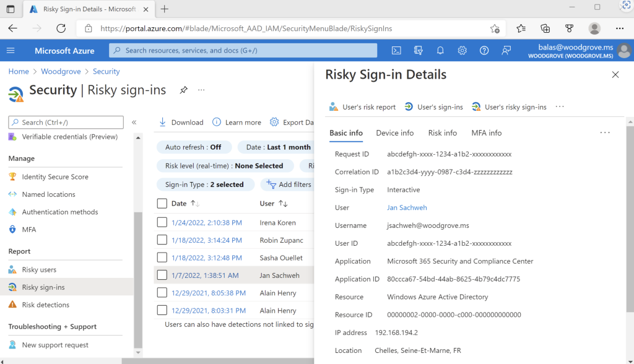Switch to the Risk info tab
Screen dimensions: 634x364
click(443, 133)
